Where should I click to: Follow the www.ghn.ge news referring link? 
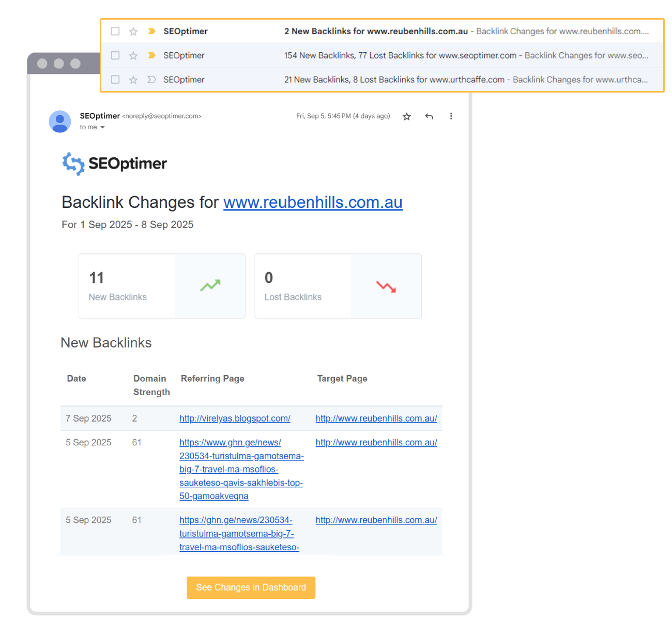(241, 469)
